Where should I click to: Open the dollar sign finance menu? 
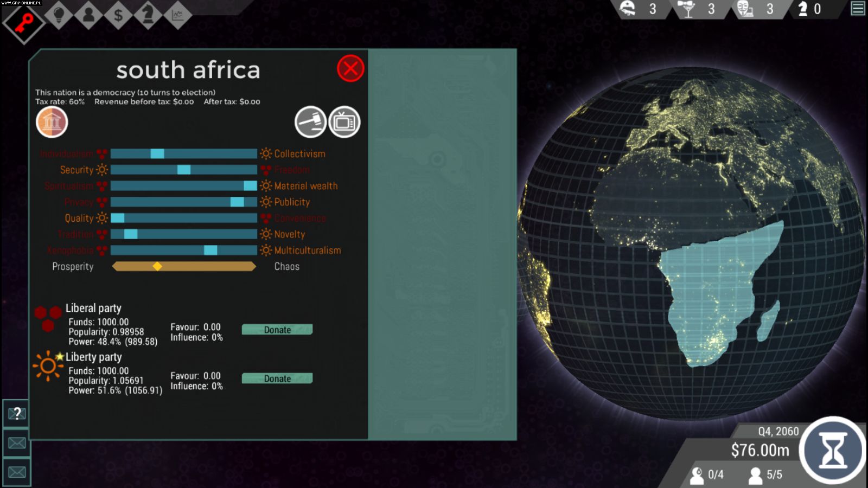pyautogui.click(x=118, y=15)
